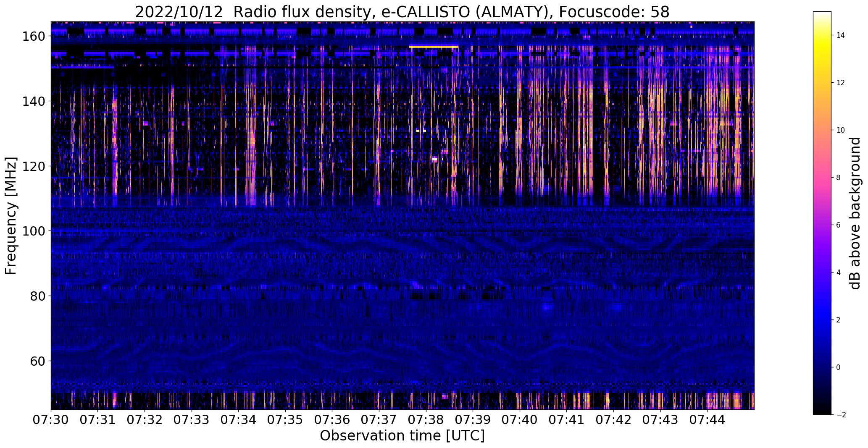Click the colorbar tick label 0
Screen dimensions: 868x448
point(838,367)
